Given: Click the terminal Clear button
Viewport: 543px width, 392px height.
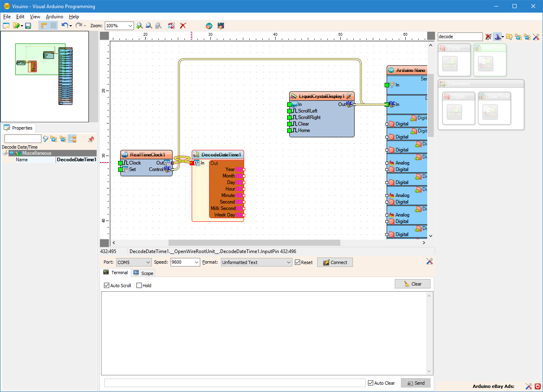Looking at the screenshot, I should click(x=413, y=284).
